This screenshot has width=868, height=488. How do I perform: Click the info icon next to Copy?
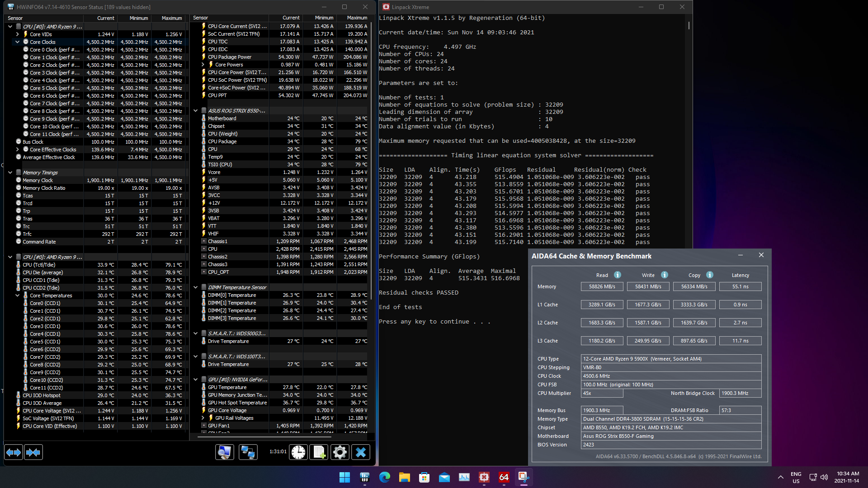710,275
